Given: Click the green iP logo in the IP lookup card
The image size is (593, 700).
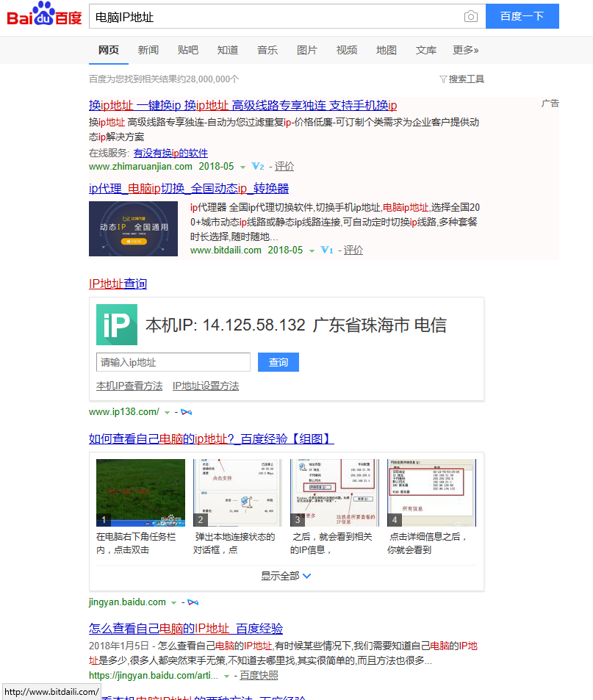Looking at the screenshot, I should [x=117, y=324].
